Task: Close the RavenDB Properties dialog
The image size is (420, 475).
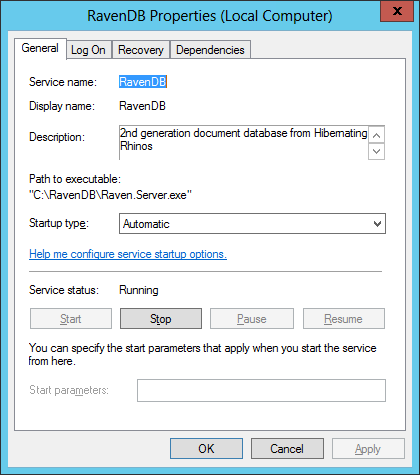Action: [x=397, y=11]
